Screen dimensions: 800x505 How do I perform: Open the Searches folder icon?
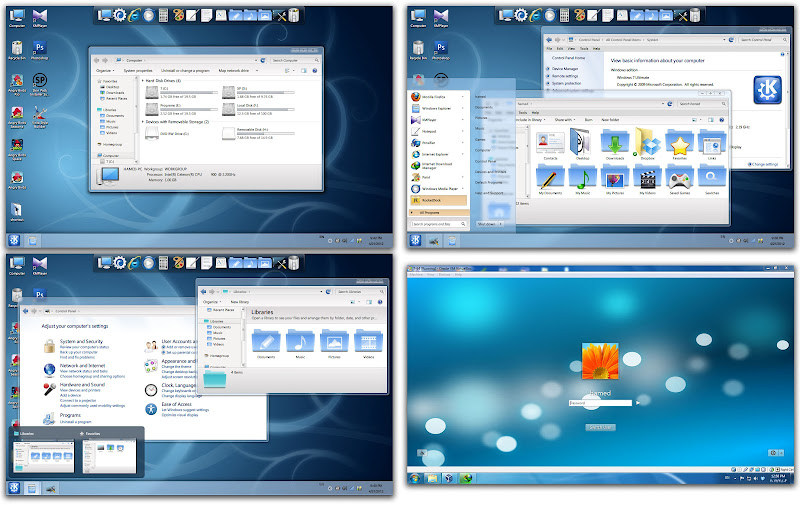point(714,179)
